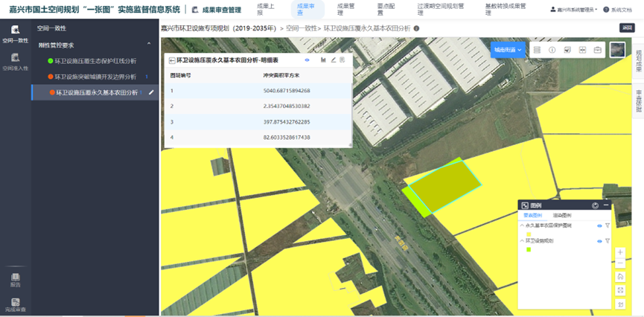Zoom in the map with plus button
The width and height of the screenshot is (644, 317).
[x=621, y=252]
